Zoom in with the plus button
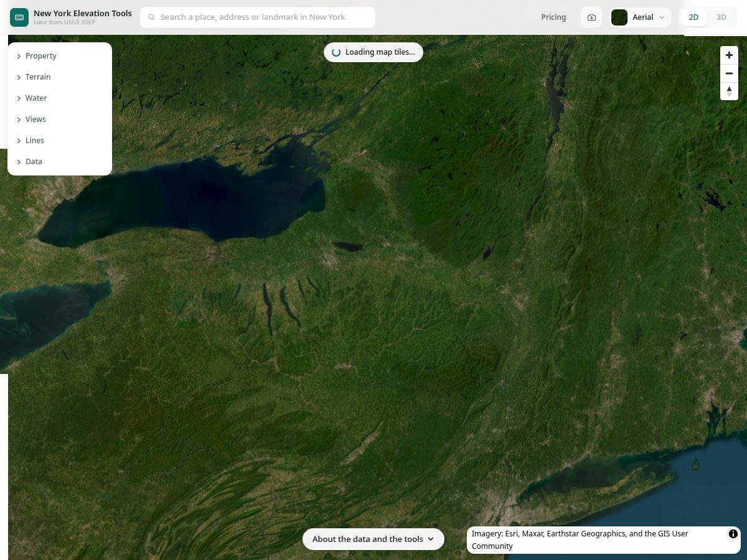This screenshot has width=747, height=560. pos(730,55)
